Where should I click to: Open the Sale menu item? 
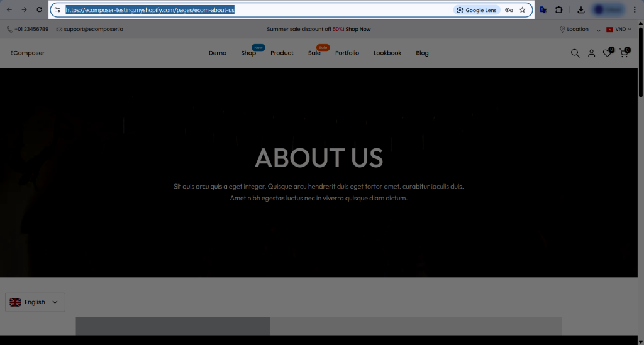click(x=314, y=53)
